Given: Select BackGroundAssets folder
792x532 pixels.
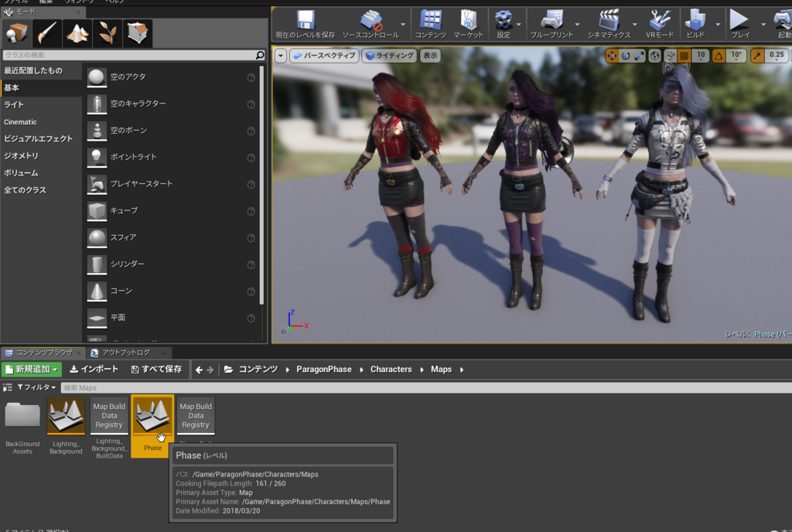Looking at the screenshot, I should pyautogui.click(x=22, y=427).
